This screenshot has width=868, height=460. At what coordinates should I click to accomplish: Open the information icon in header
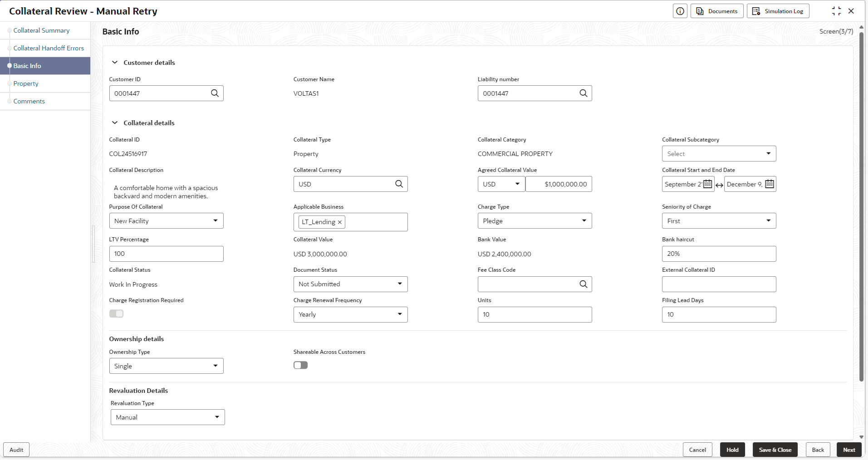click(x=680, y=11)
